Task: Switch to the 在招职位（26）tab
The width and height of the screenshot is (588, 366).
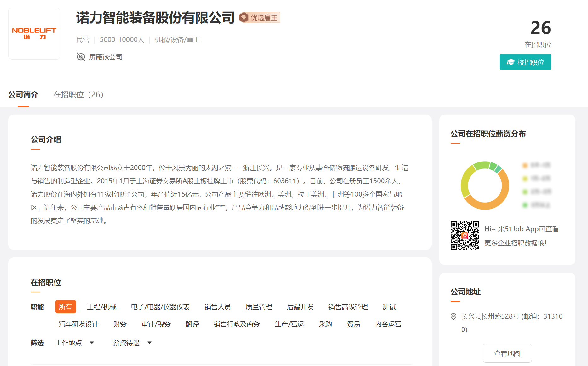Action: tap(78, 95)
